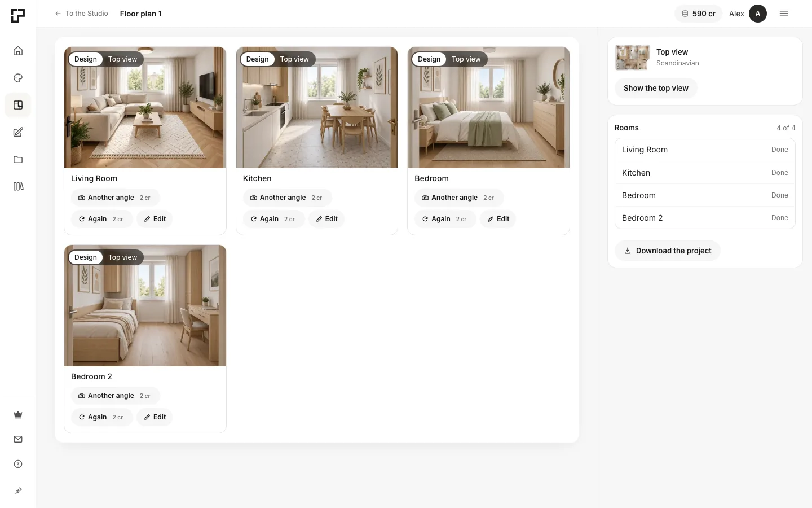The image size is (812, 508).
Task: Select Design tab on Living Room card
Action: [86, 59]
